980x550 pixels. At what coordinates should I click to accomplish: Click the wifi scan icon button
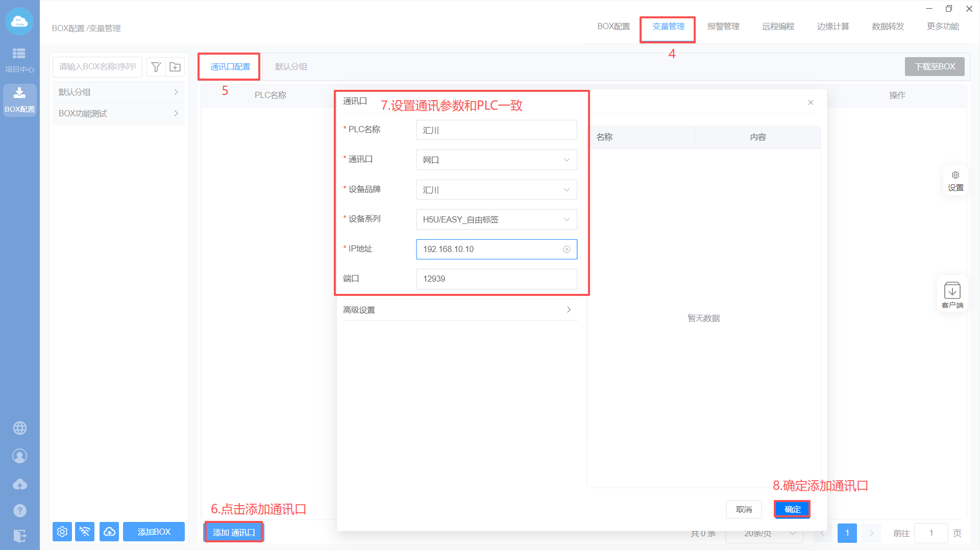tap(85, 532)
